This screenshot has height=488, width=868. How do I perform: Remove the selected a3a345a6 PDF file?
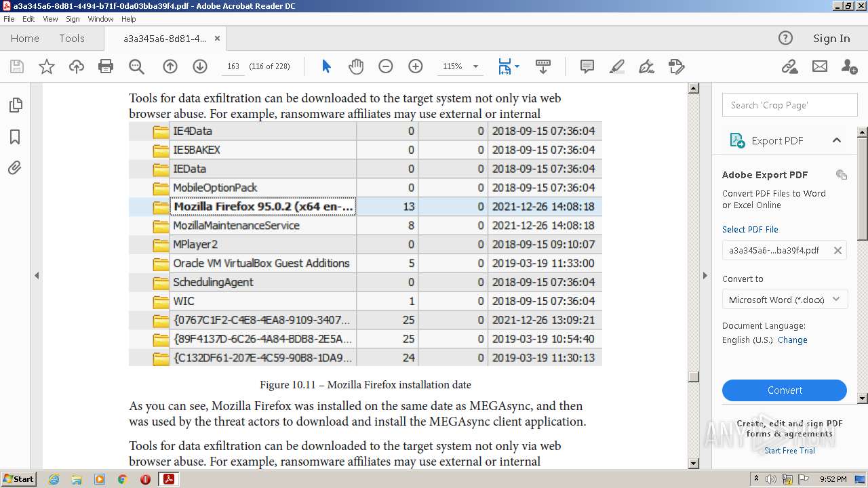tap(837, 251)
